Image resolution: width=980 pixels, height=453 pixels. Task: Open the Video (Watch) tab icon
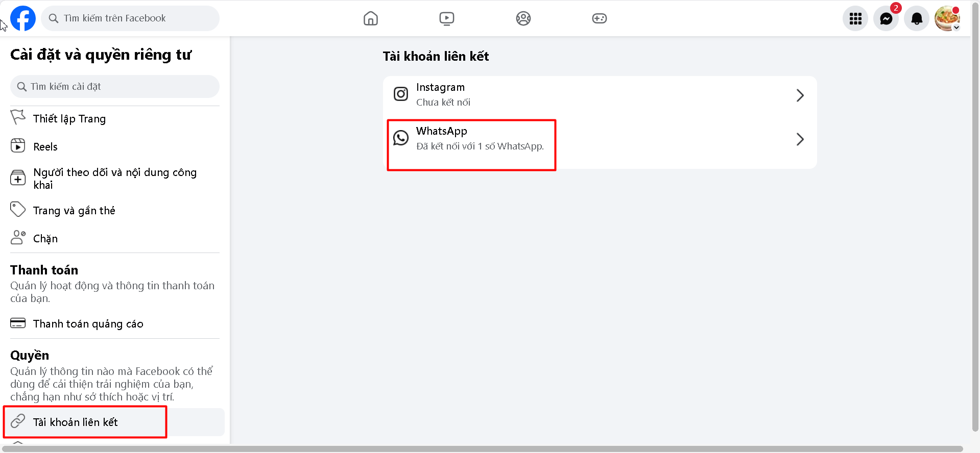(x=447, y=18)
